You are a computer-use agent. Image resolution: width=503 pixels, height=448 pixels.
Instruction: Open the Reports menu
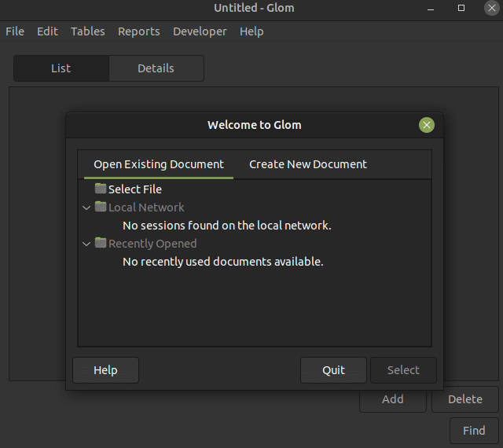point(139,31)
